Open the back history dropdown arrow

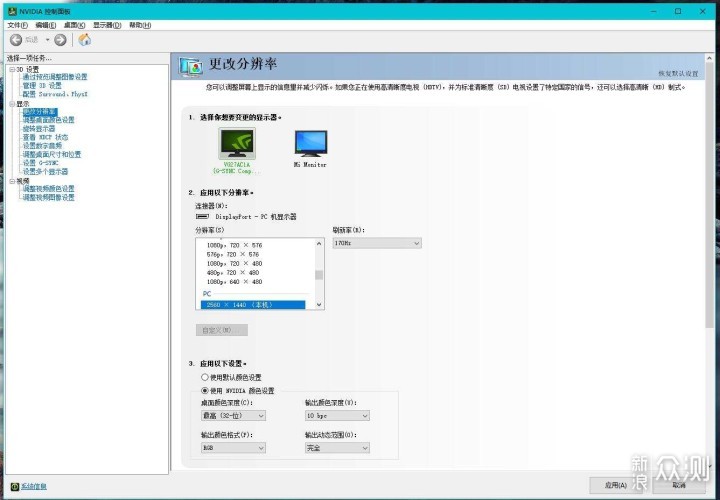[x=47, y=40]
